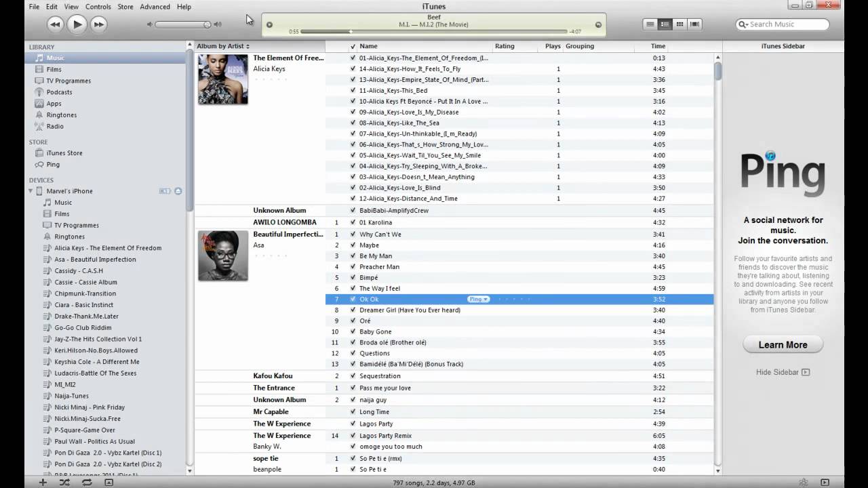Click the Play button
The image size is (868, 488).
77,24
